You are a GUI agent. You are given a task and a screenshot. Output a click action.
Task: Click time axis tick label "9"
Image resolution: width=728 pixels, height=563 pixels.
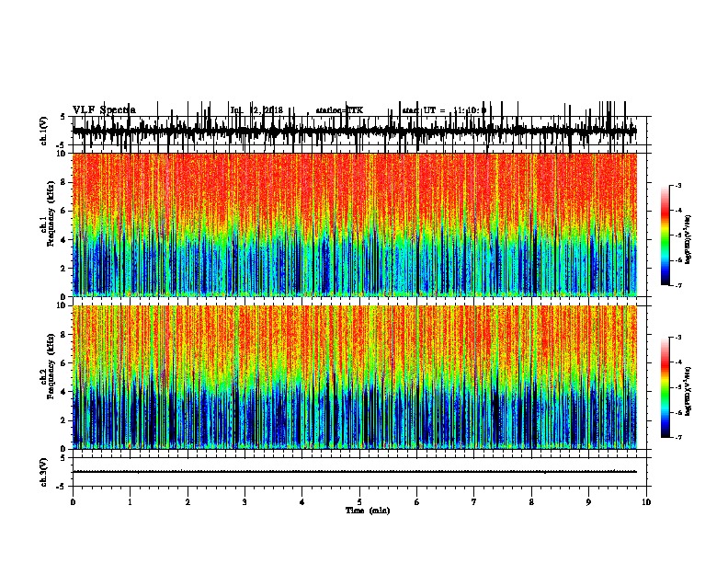(x=588, y=502)
